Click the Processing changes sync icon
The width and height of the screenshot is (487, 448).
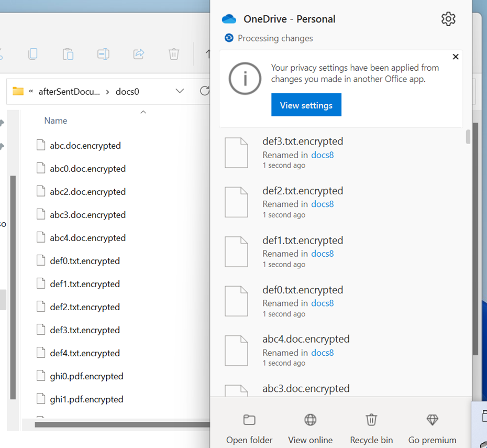[229, 38]
